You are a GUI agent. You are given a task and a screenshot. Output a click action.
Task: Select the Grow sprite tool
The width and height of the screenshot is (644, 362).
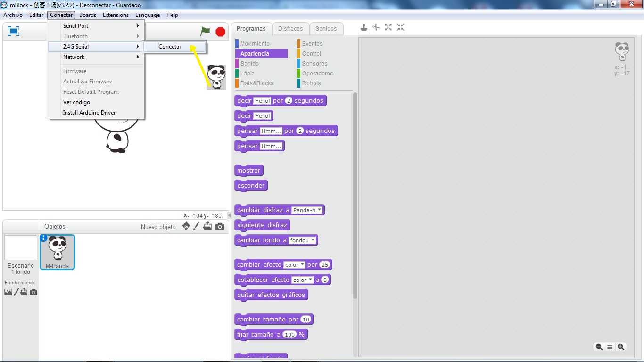pos(388,27)
